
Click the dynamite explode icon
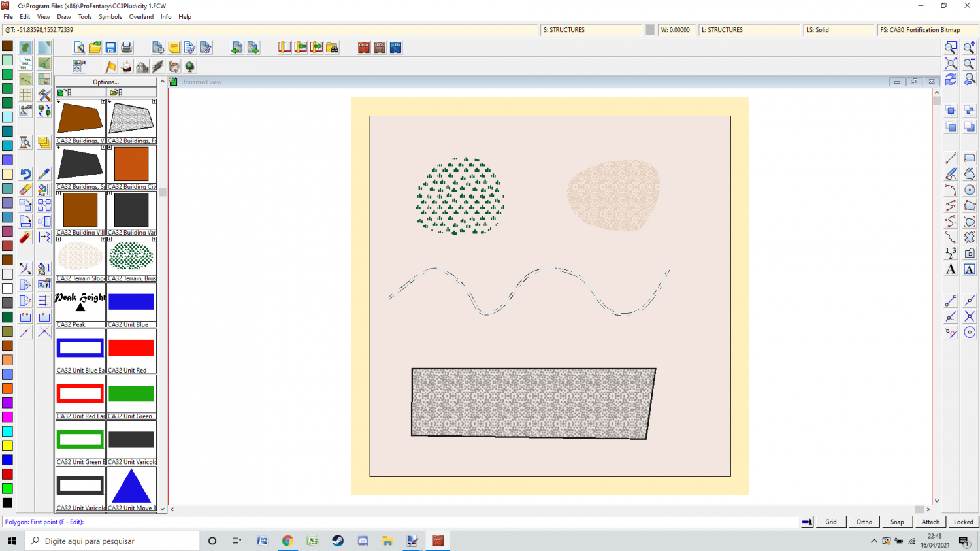point(25,237)
